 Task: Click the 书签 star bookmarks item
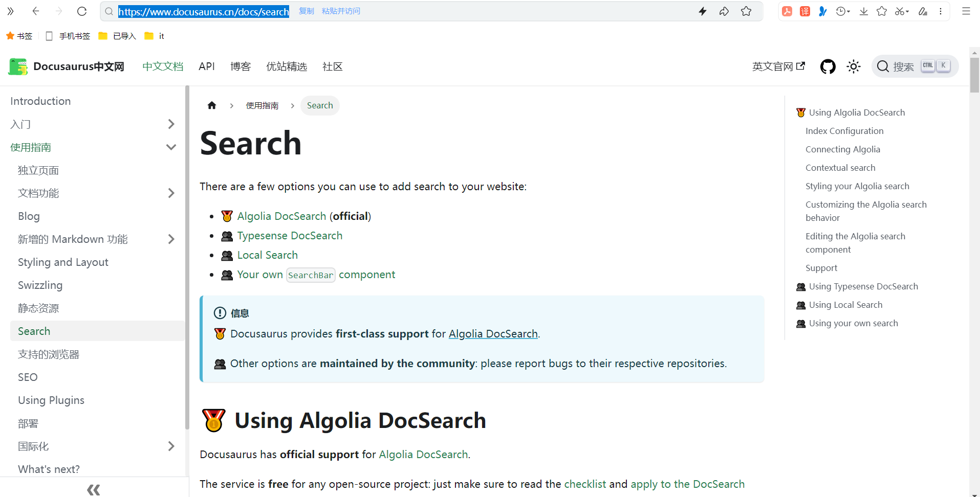click(x=19, y=36)
